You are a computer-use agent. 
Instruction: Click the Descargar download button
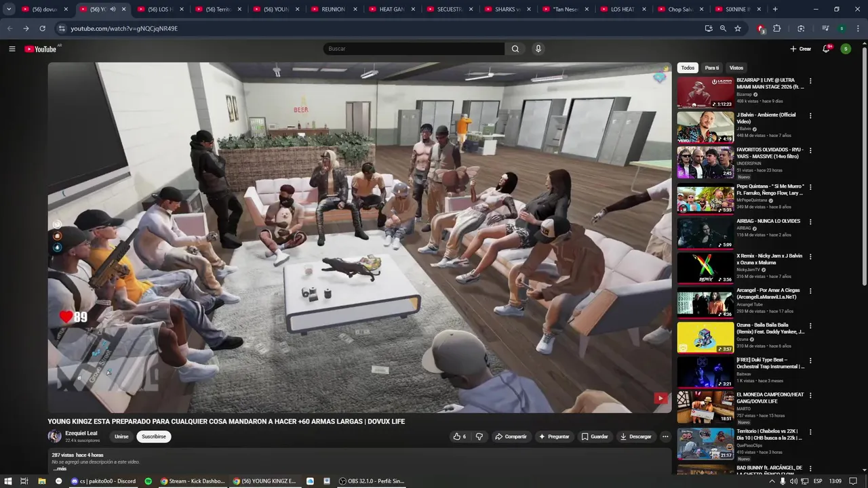coord(636,436)
